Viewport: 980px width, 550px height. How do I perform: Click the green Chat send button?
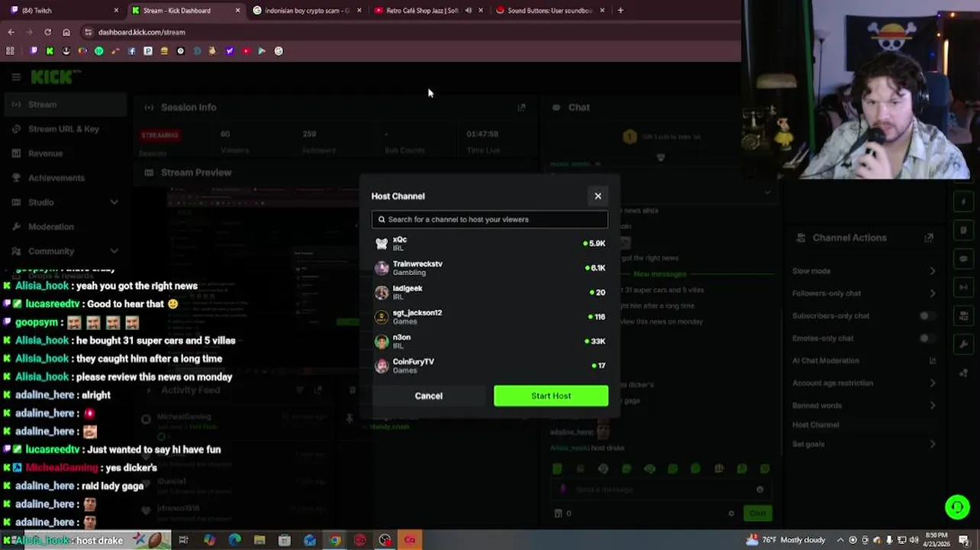click(x=756, y=513)
